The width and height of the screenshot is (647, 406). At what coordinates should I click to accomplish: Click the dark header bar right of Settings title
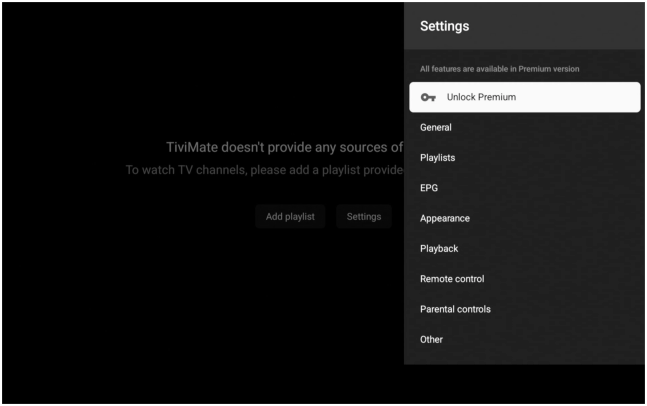(570, 25)
